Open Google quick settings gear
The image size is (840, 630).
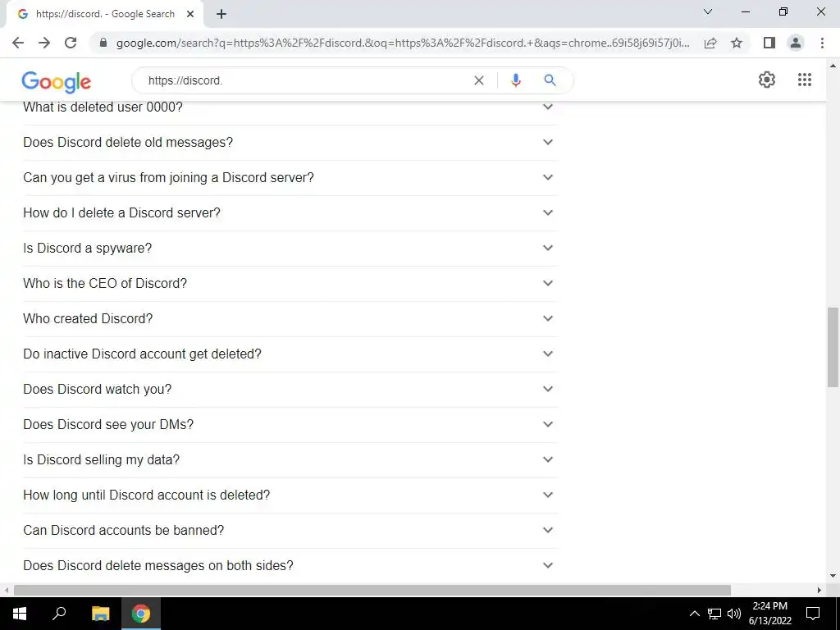(x=767, y=80)
